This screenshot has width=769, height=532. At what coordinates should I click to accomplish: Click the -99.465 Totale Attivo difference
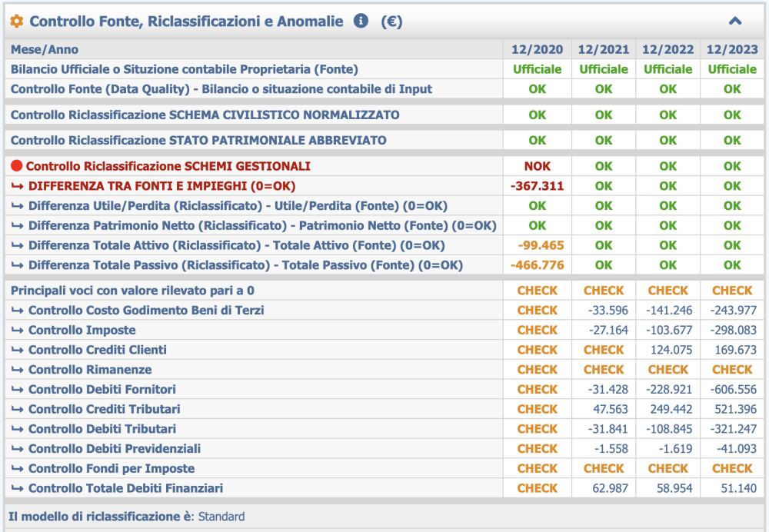[x=541, y=245]
